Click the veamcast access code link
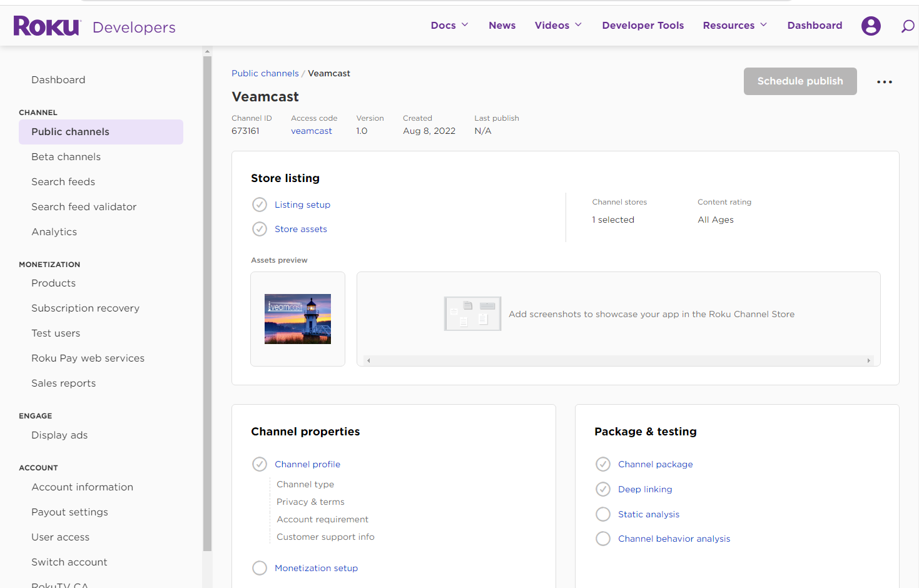Screen dimensions: 919x588 click(x=312, y=131)
